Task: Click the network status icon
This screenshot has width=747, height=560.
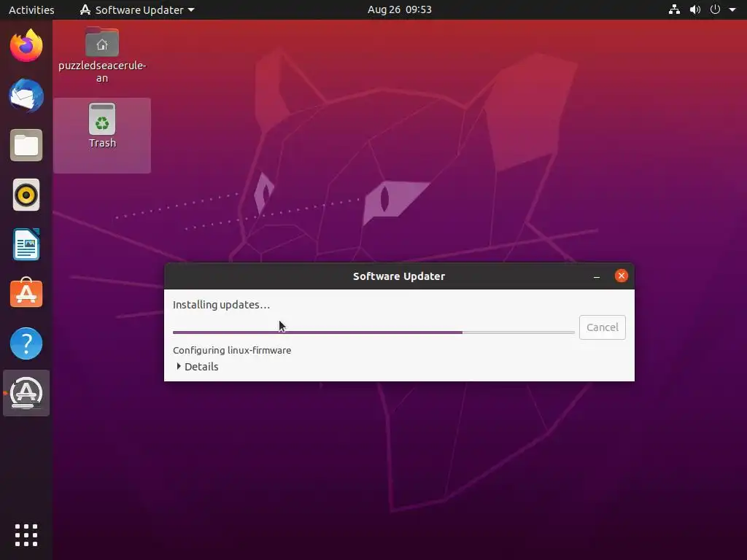Action: [674, 9]
